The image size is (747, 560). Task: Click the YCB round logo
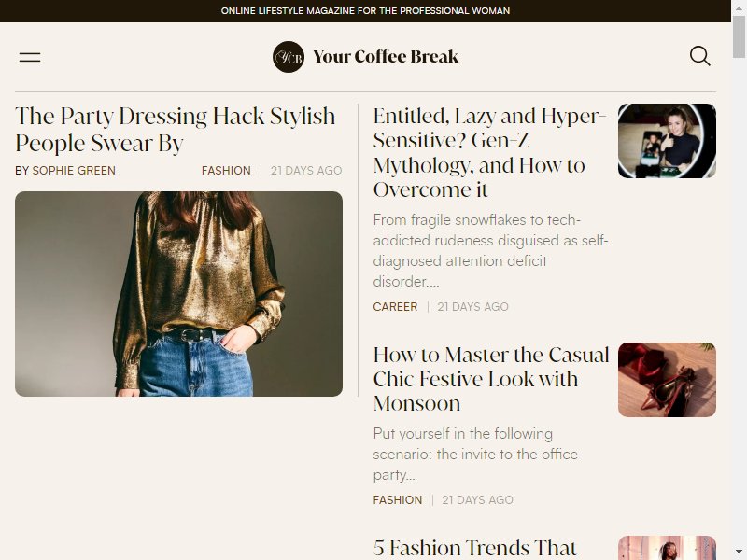click(x=289, y=57)
